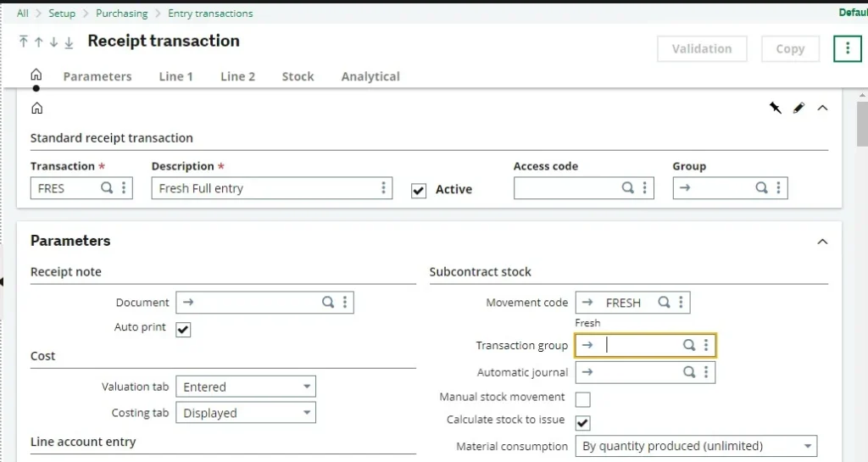Open actions menu of Description field
Screen dimensions: 868x462
point(383,188)
